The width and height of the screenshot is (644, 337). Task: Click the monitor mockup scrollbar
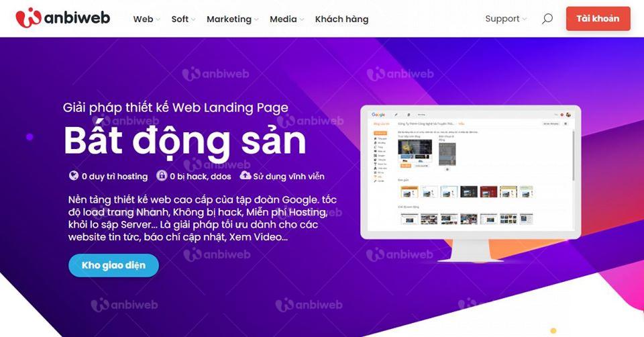pos(573,155)
